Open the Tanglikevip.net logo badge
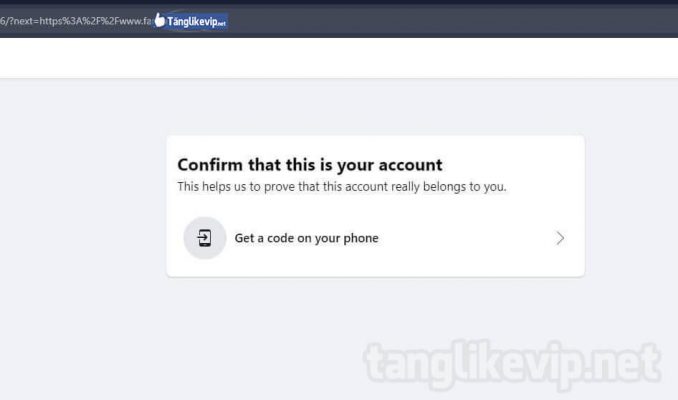Screen dimensions: 678x400 191,20
